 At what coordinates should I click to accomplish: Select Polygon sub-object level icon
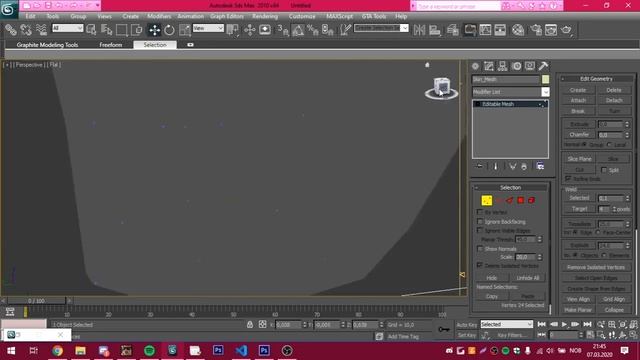point(520,200)
